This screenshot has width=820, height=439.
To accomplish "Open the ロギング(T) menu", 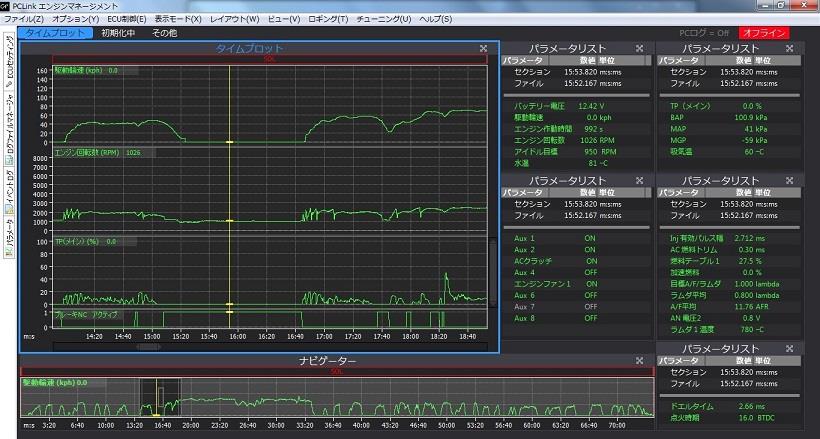I will click(328, 19).
